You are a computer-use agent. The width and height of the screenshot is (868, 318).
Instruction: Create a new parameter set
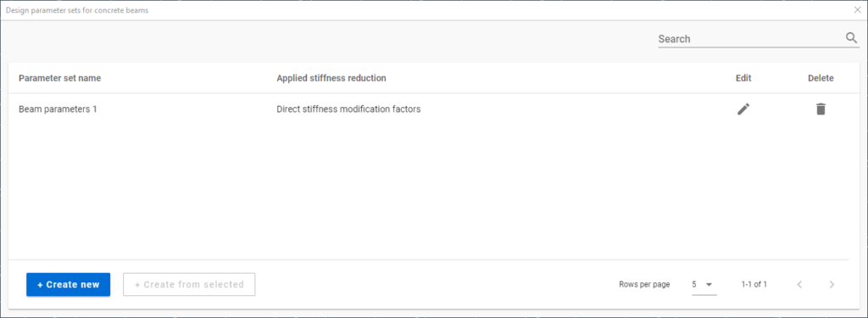click(68, 284)
